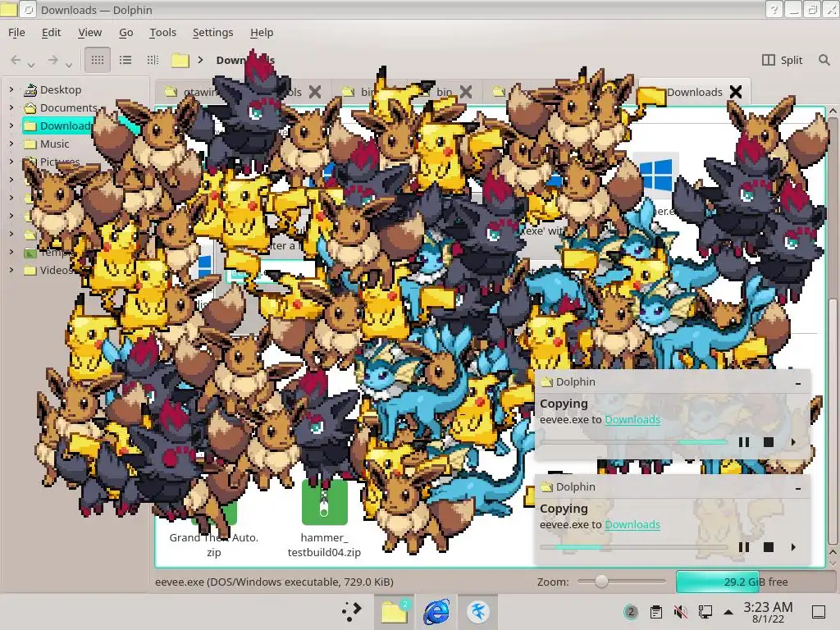The image size is (840, 630).
Task: Select Music in the folders panel
Action: [47, 144]
